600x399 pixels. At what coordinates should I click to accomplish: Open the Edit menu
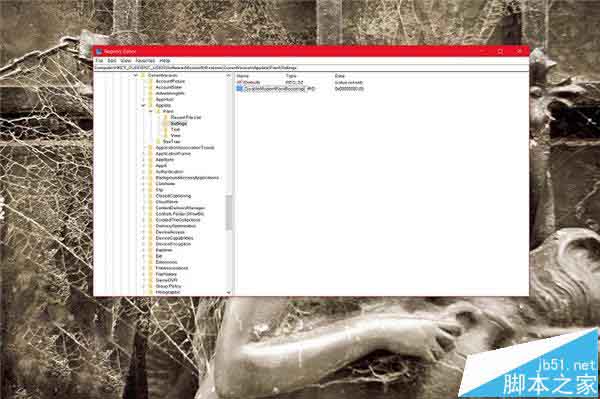(x=112, y=60)
